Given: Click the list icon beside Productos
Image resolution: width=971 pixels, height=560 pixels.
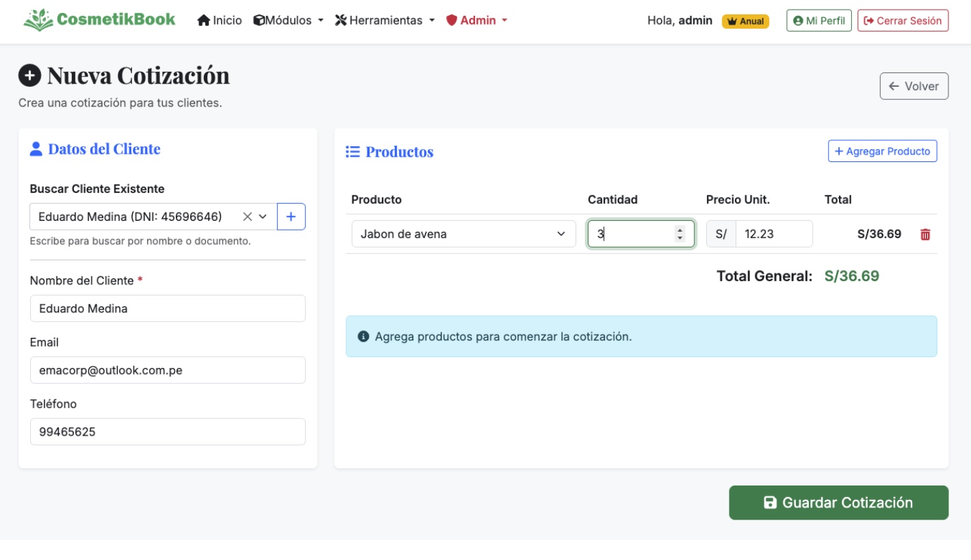Looking at the screenshot, I should [353, 152].
